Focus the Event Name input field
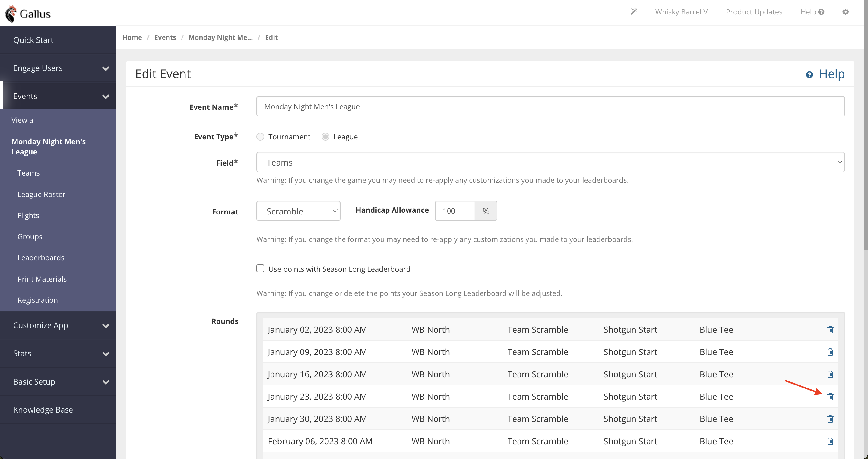Viewport: 868px width, 459px height. (x=550, y=106)
